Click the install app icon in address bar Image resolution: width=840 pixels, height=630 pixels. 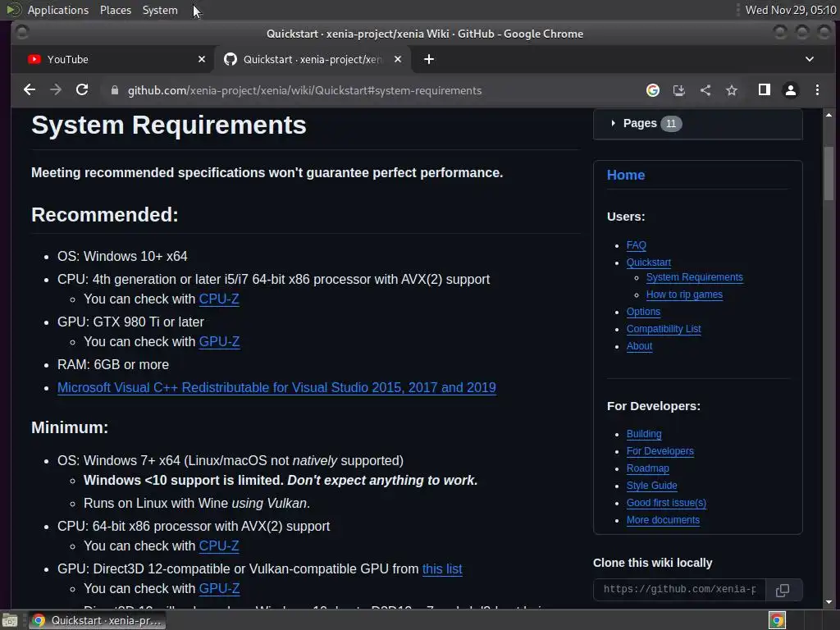coord(679,90)
